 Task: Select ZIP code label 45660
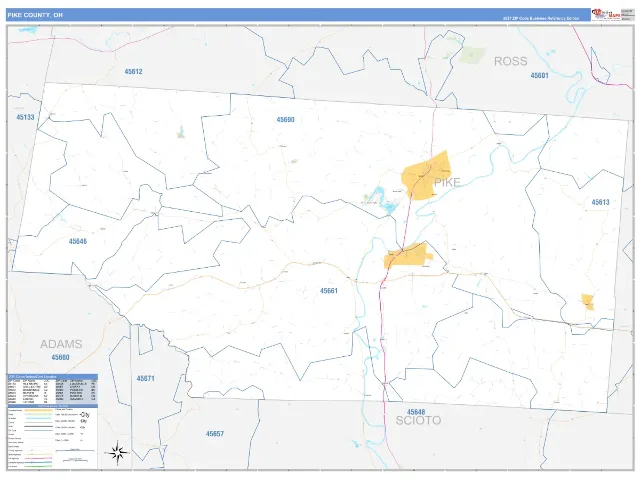coord(60,357)
